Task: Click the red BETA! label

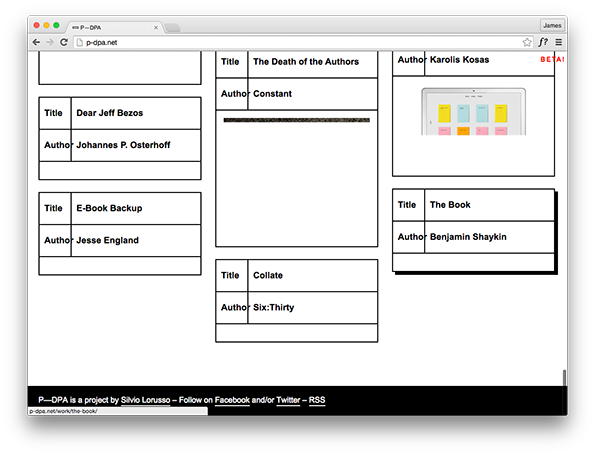Action: coord(552,59)
